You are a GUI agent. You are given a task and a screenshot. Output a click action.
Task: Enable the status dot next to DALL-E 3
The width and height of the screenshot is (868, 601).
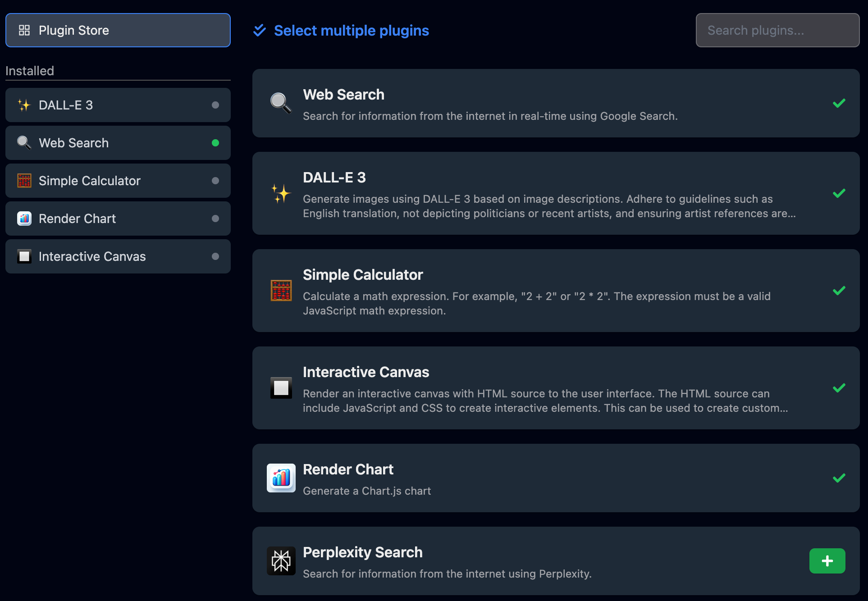pyautogui.click(x=215, y=105)
